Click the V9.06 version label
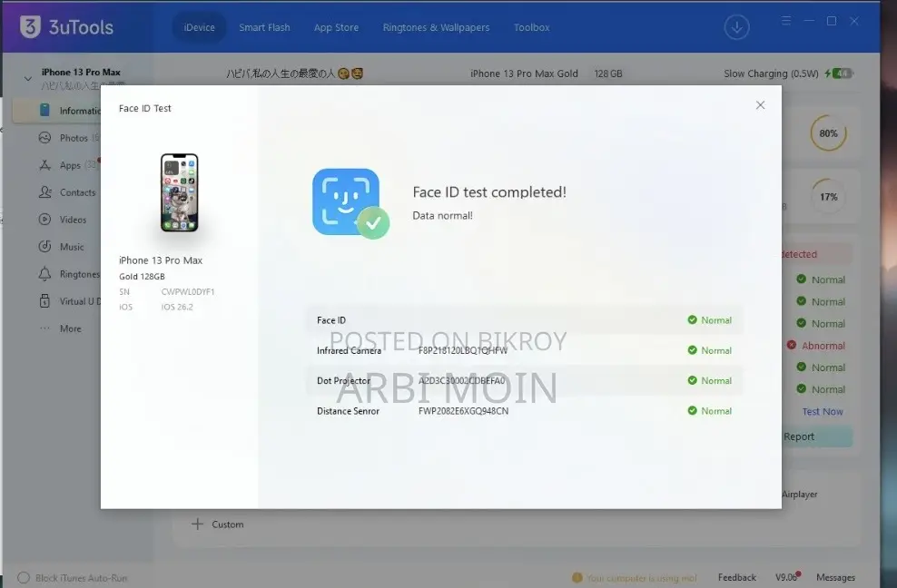The height and width of the screenshot is (588, 897). (786, 578)
